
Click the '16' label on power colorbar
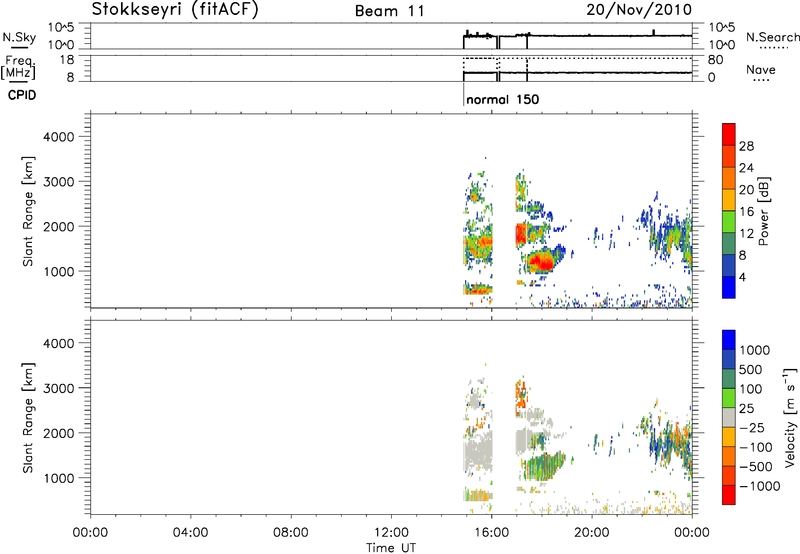746,212
